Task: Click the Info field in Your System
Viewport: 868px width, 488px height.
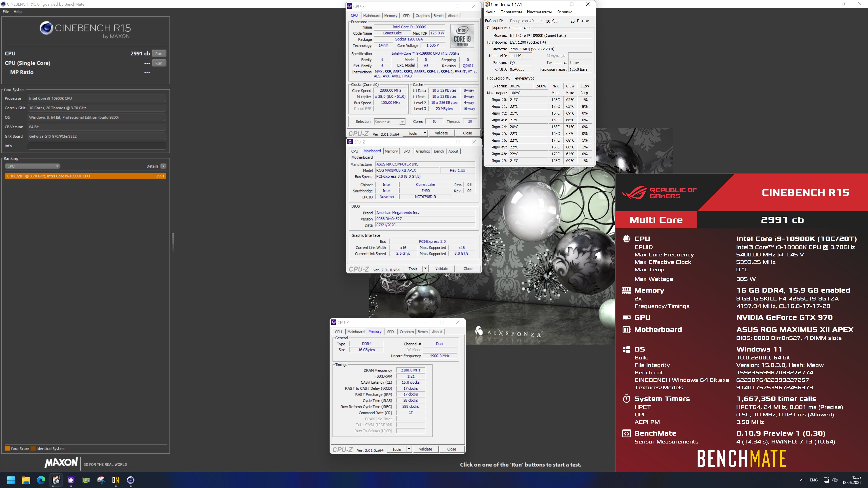Action: pyautogui.click(x=97, y=146)
